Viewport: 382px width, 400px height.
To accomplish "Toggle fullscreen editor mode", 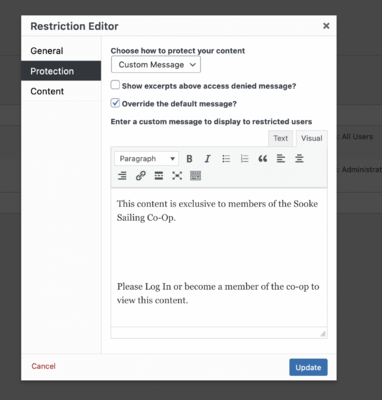I will coord(177,176).
